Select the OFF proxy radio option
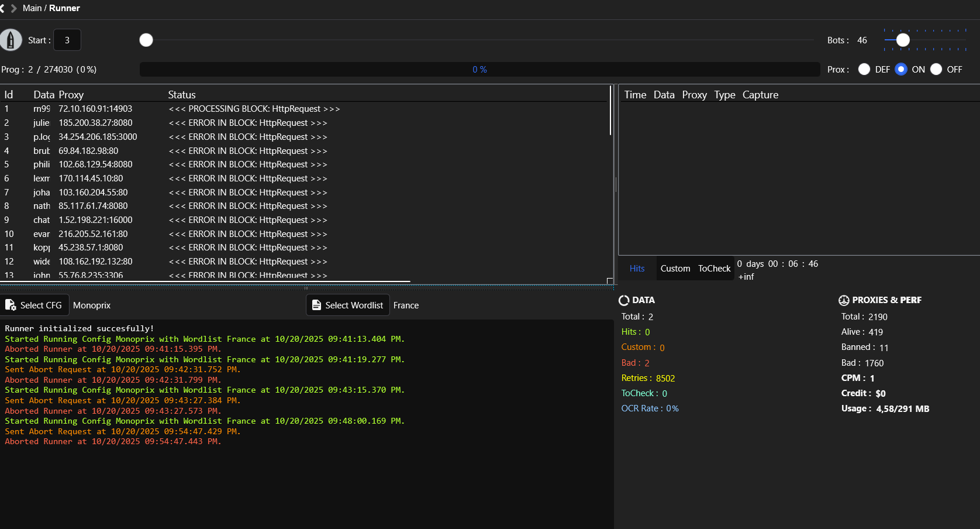The width and height of the screenshot is (980, 529). click(x=936, y=69)
